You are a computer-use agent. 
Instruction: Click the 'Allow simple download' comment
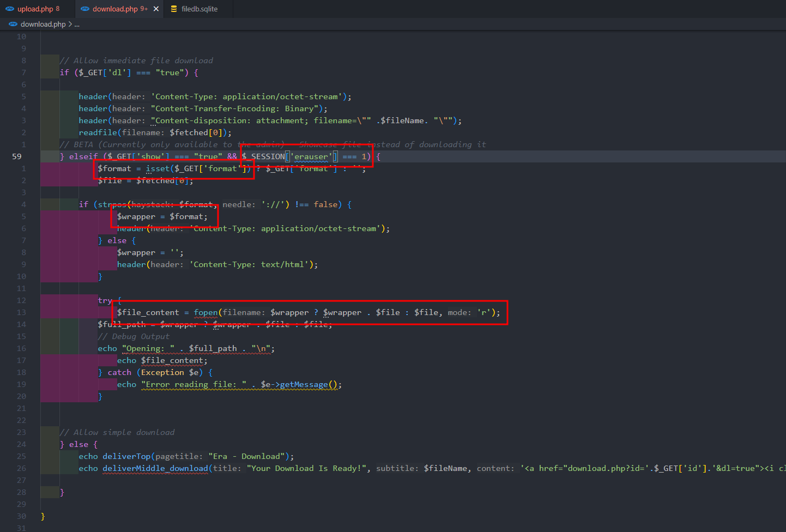tap(117, 432)
